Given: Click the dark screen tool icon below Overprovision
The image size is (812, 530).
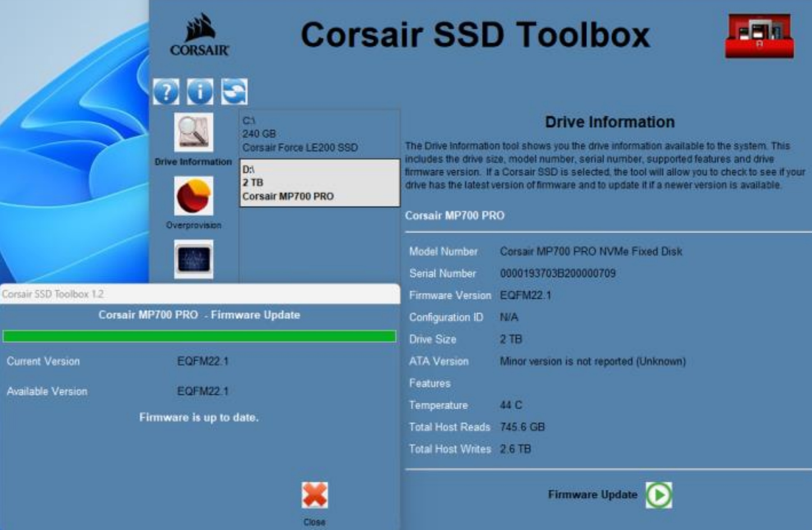Looking at the screenshot, I should 194,259.
